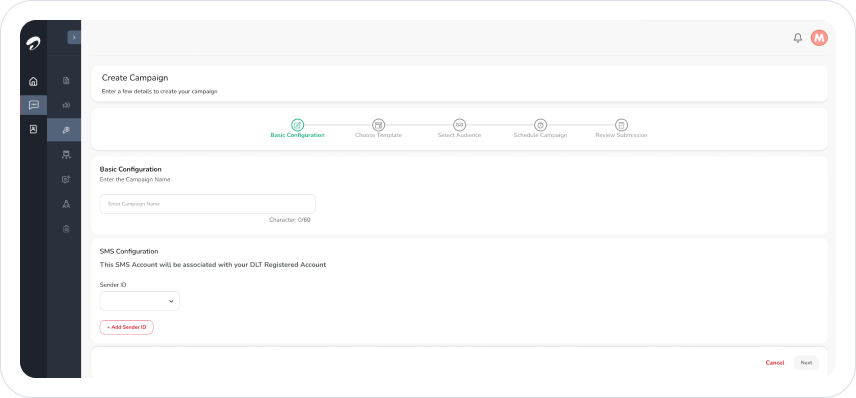Expand the secondary sidebar with chevron
Screen dimensions: 856x398
coord(74,37)
